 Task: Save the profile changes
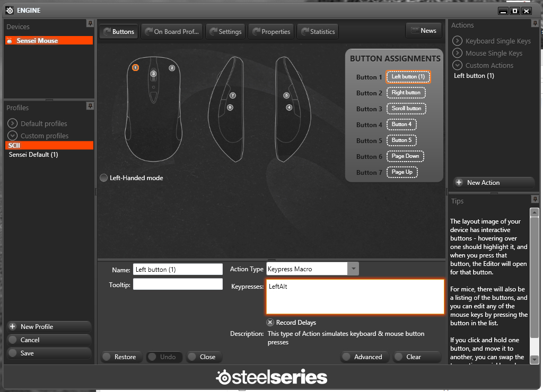click(49, 353)
